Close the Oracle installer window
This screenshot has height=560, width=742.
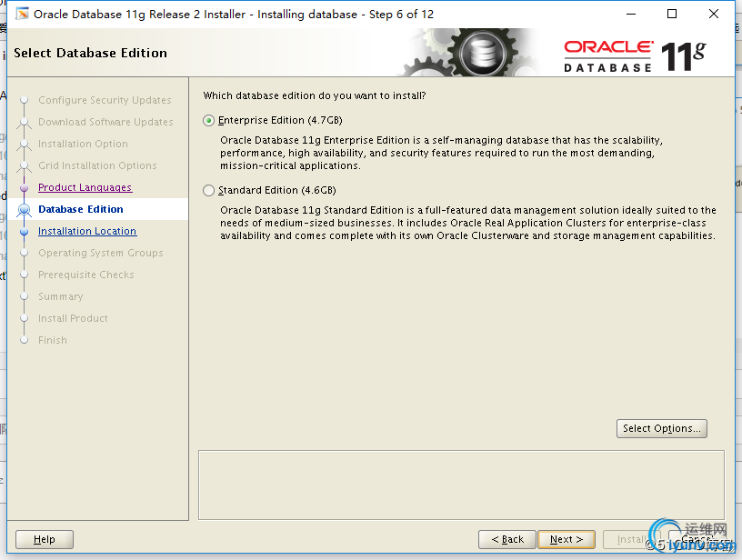[714, 15]
